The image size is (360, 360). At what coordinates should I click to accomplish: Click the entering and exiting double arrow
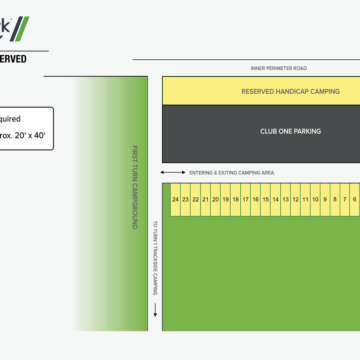click(x=173, y=172)
